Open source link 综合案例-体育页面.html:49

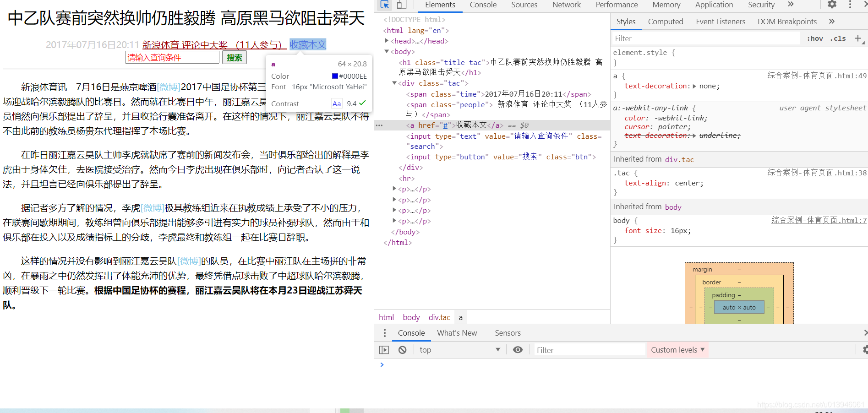pyautogui.click(x=817, y=76)
